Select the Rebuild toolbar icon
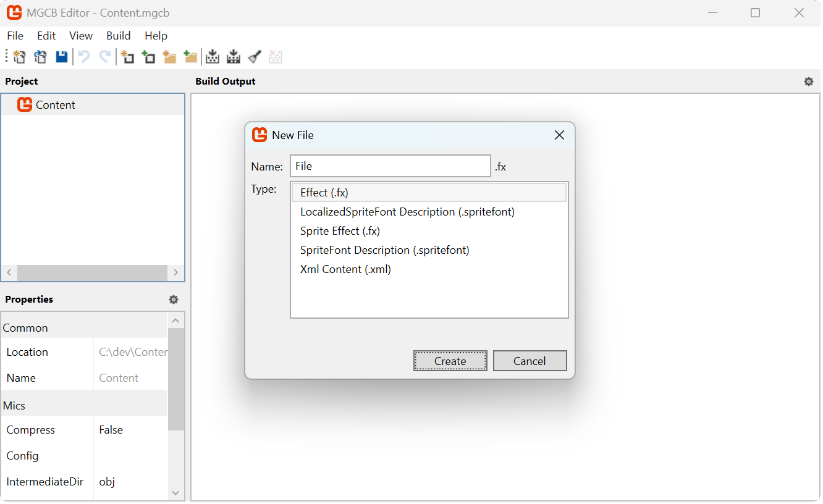This screenshot has height=504, width=823. (233, 56)
